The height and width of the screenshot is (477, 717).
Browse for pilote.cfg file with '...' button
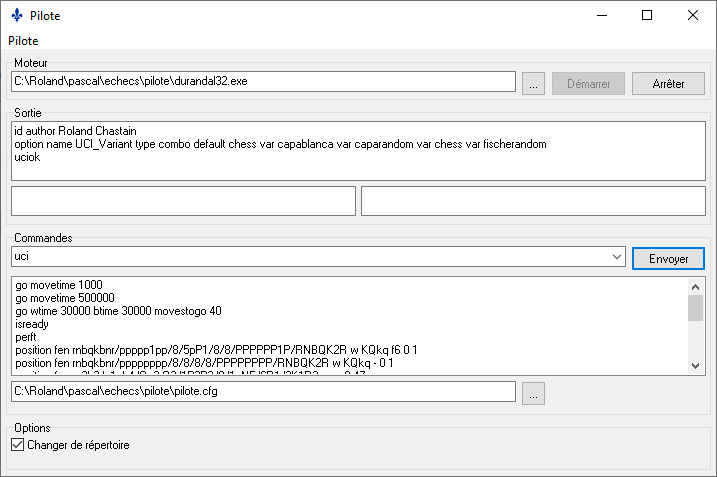(534, 394)
